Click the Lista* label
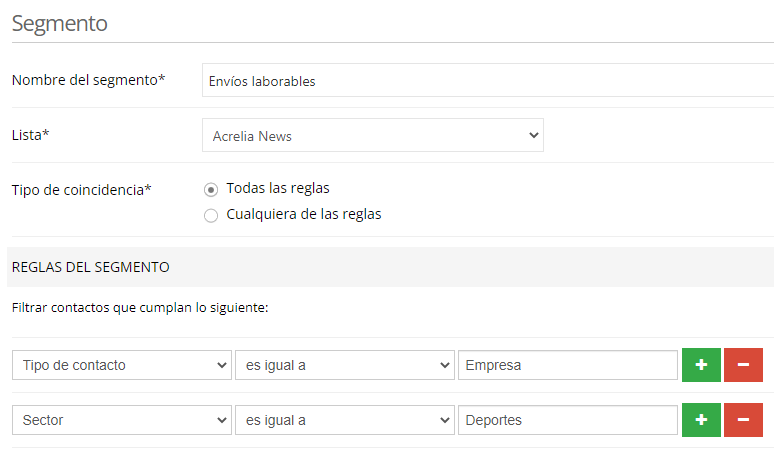The width and height of the screenshot is (774, 455). [31, 135]
